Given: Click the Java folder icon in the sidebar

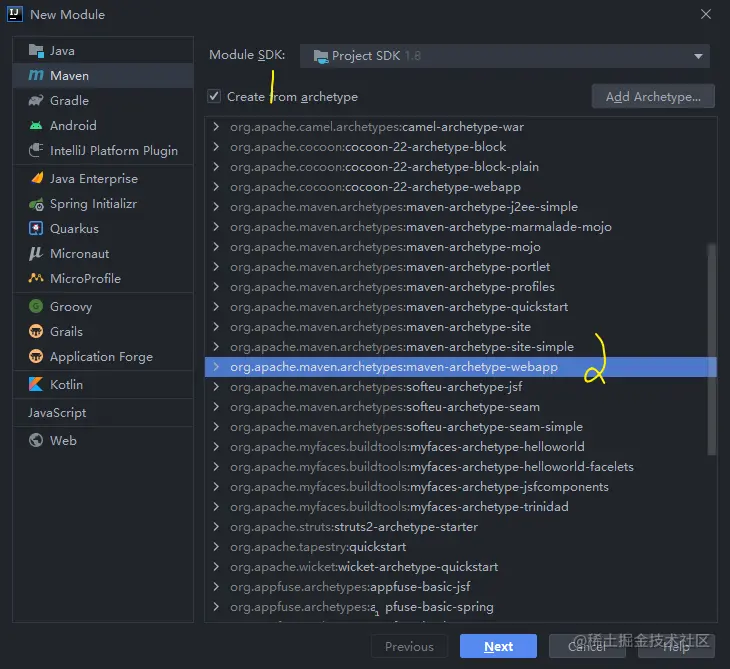Looking at the screenshot, I should pyautogui.click(x=36, y=51).
